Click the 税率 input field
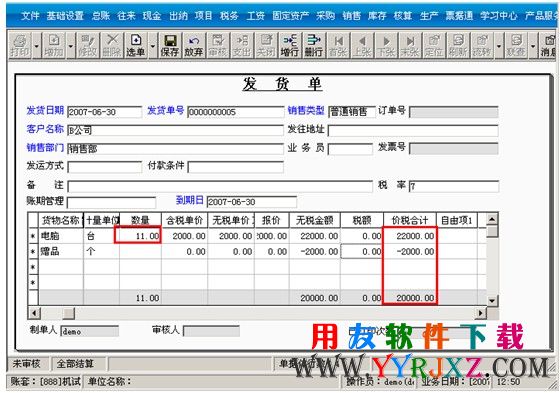The width and height of the screenshot is (560, 393). [x=454, y=186]
